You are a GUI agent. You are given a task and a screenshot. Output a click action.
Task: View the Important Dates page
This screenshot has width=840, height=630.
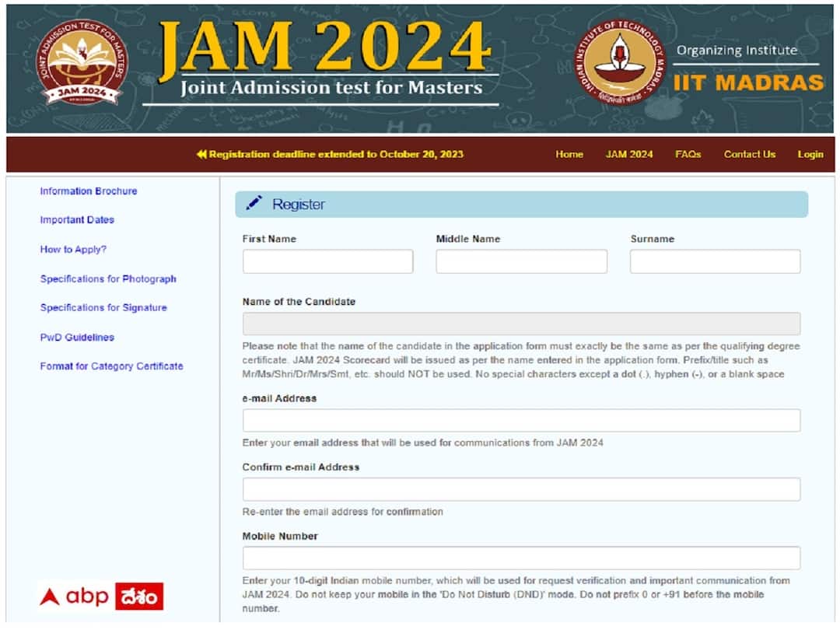click(76, 220)
